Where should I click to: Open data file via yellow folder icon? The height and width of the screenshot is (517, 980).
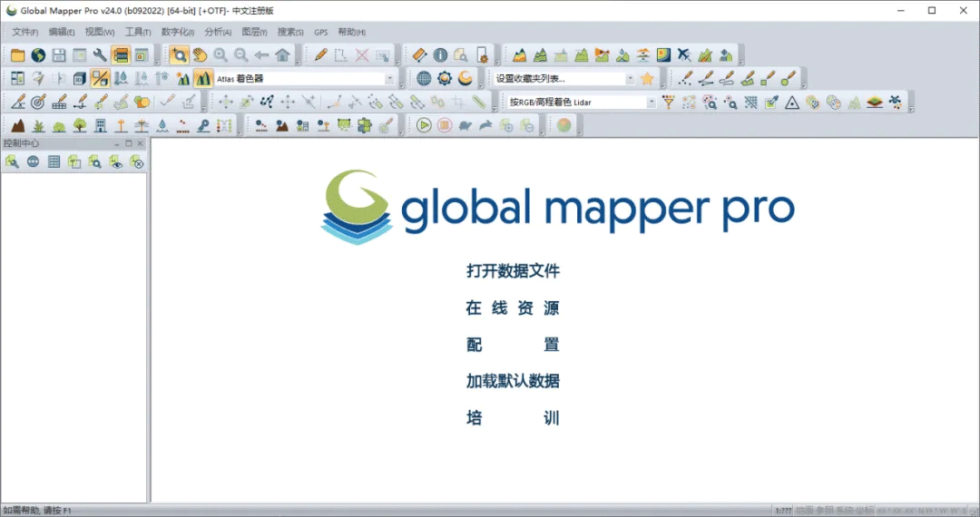17,55
